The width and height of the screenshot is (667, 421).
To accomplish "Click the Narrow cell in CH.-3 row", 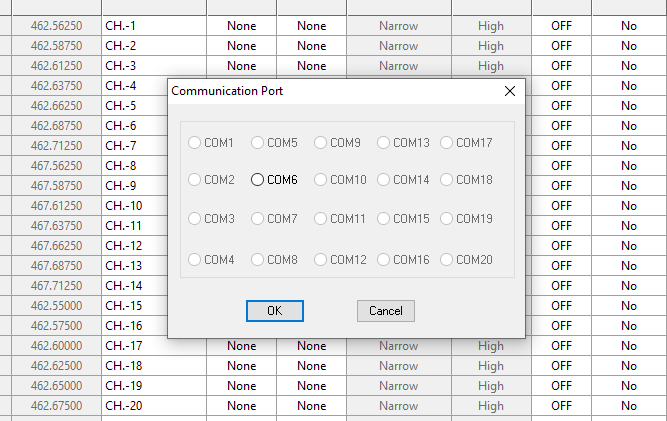I will 399,66.
